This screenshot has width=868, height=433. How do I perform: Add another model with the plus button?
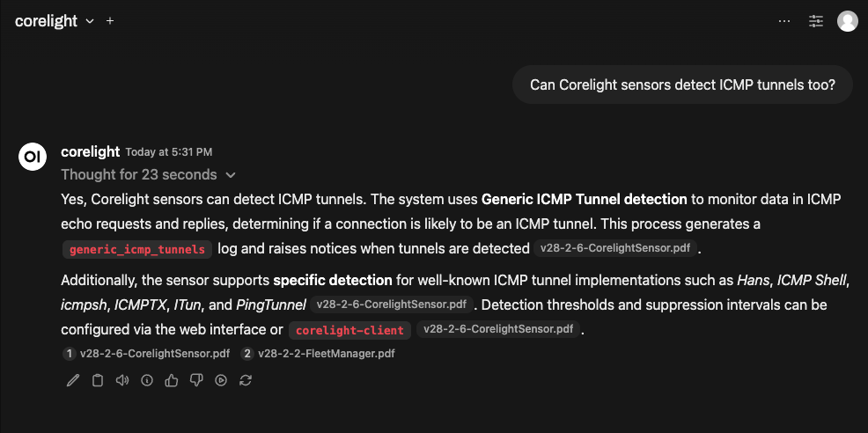[110, 21]
